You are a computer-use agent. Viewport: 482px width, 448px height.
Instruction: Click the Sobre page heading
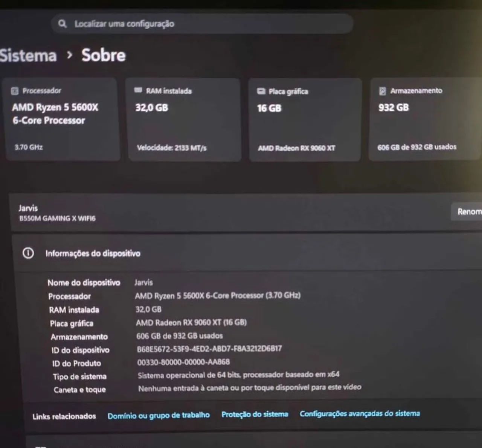tap(104, 55)
